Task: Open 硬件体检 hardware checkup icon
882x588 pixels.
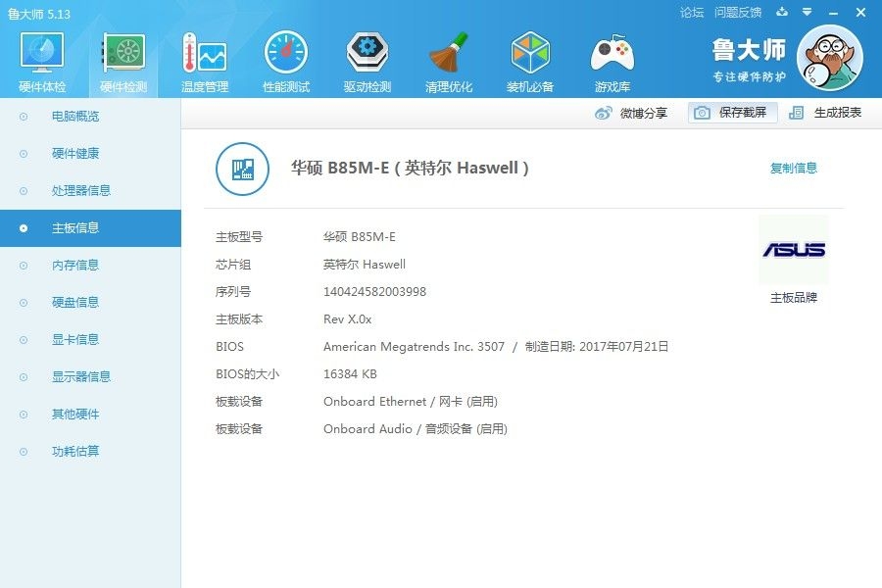Action: tap(42, 62)
